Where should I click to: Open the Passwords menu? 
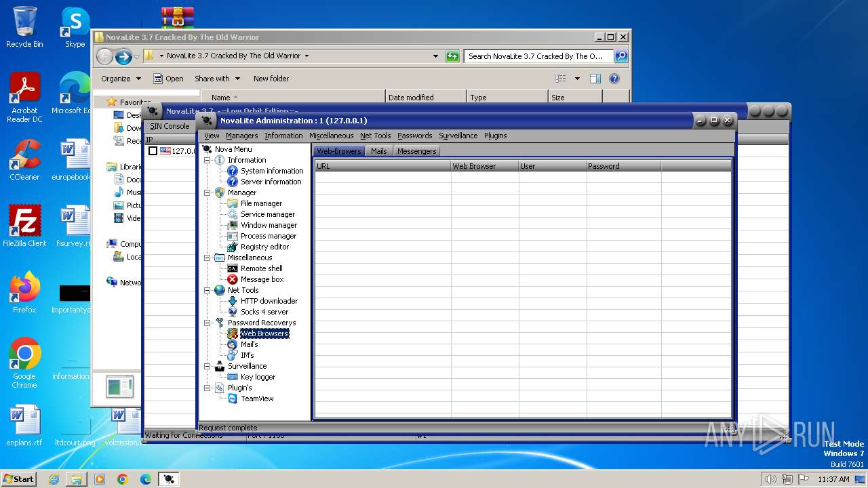pyautogui.click(x=415, y=136)
